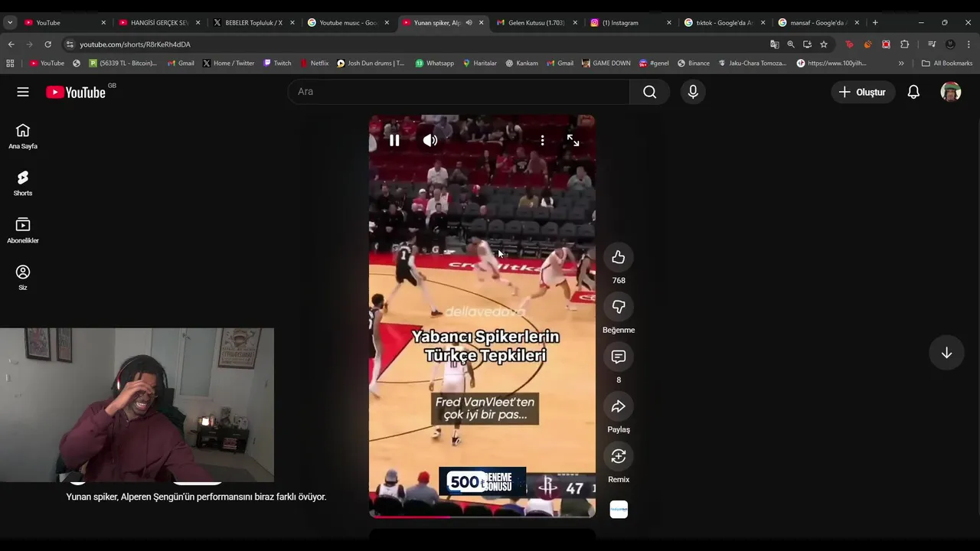Open the YouTube account avatar menu
This screenshot has height=551, width=980.
[x=951, y=92]
